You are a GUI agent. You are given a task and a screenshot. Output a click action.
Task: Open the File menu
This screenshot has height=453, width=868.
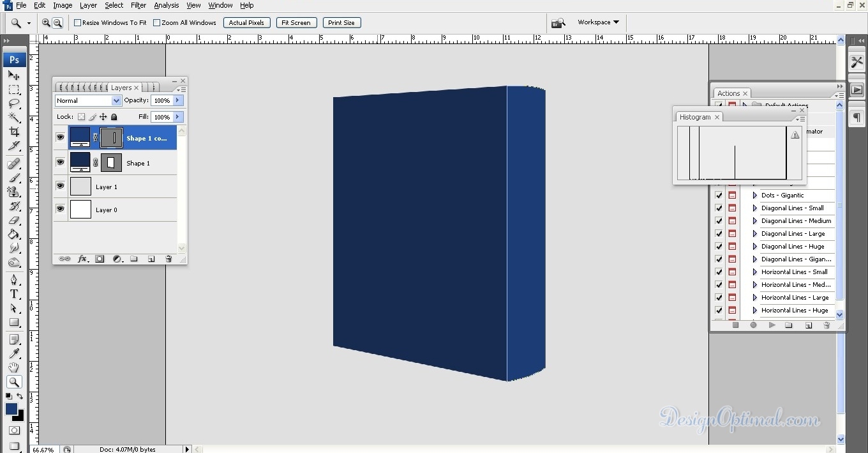point(21,5)
